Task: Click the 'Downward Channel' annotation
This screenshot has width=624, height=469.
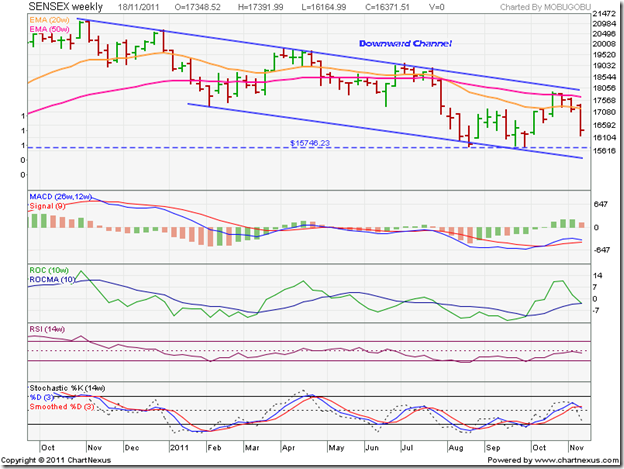Action: click(x=406, y=43)
